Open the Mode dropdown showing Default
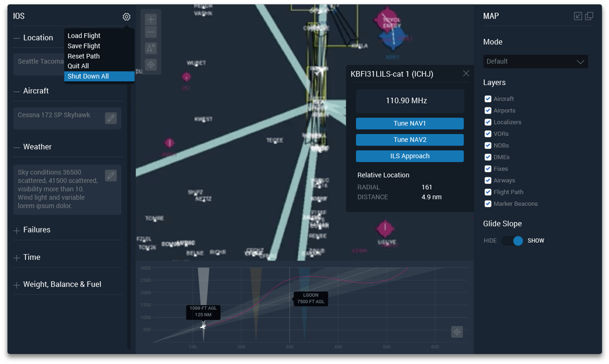Screen dimensions: 609x364 point(535,61)
